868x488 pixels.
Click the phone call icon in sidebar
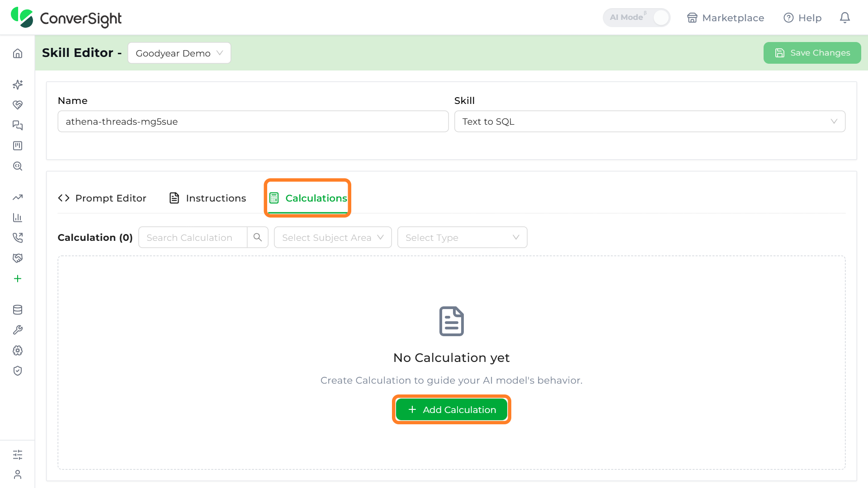pos(18,238)
